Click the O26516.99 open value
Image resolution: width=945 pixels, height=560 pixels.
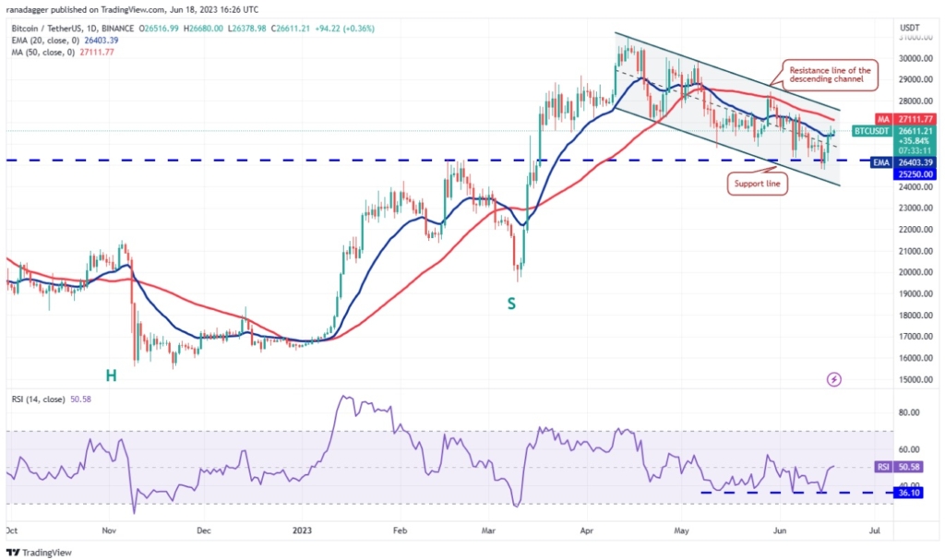(x=159, y=29)
